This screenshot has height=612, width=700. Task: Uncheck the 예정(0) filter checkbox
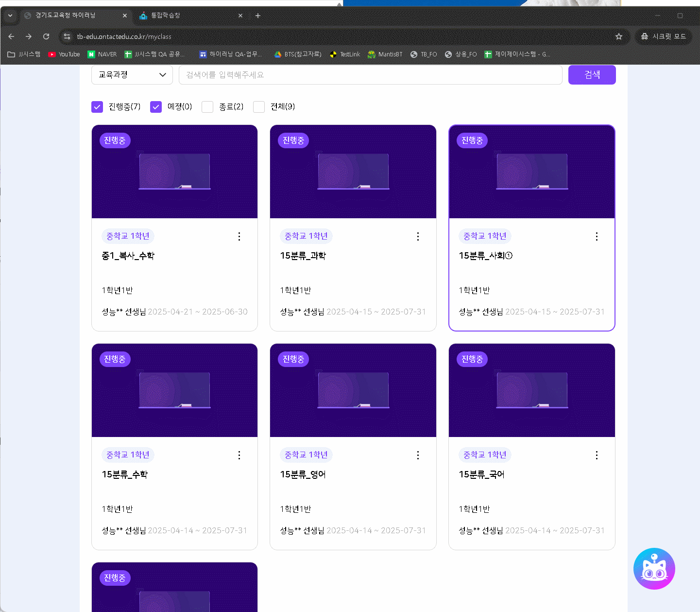(156, 107)
